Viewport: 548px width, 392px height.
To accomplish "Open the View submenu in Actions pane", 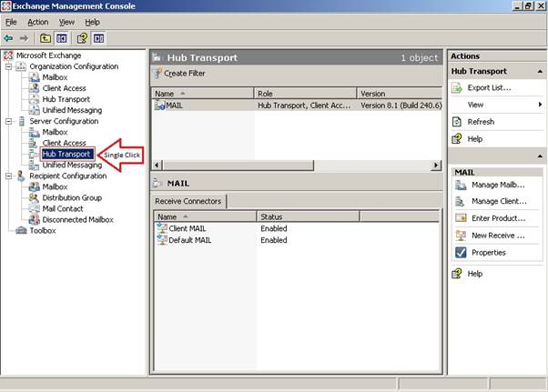I will [x=492, y=106].
